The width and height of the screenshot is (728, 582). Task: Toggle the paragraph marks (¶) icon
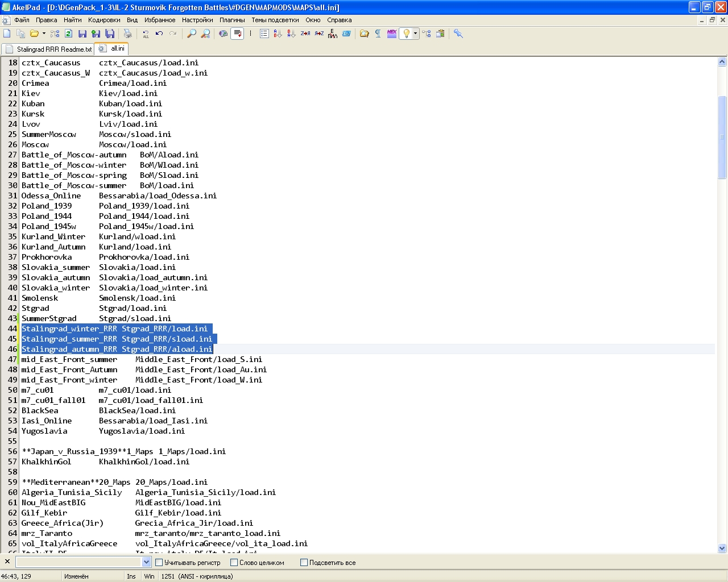pyautogui.click(x=378, y=34)
